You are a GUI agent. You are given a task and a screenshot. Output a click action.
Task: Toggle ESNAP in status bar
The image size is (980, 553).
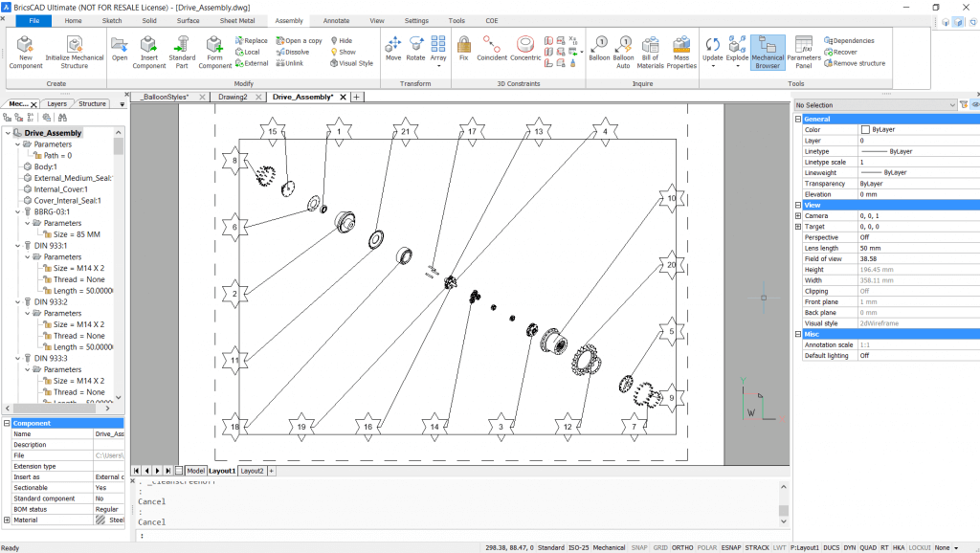pyautogui.click(x=730, y=547)
